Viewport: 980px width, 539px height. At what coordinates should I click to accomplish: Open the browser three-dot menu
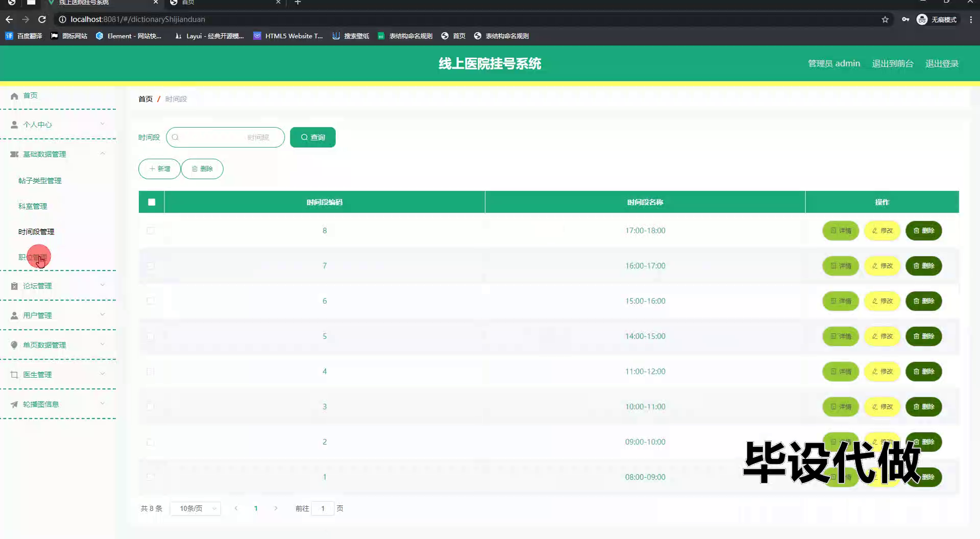971,19
